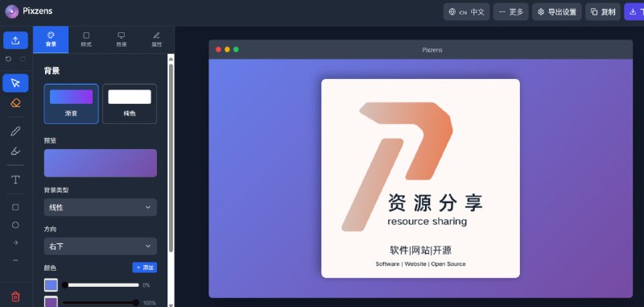
Task: Click the 100% percentage label
Action: [149, 303]
